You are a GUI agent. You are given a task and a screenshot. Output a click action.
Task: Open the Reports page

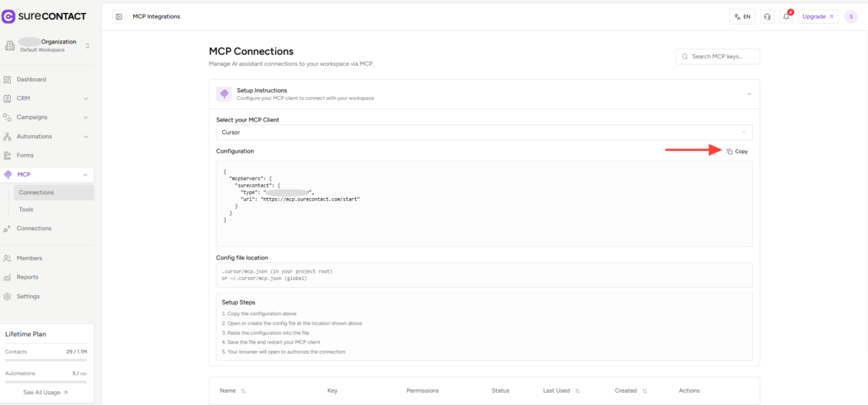[x=27, y=277]
